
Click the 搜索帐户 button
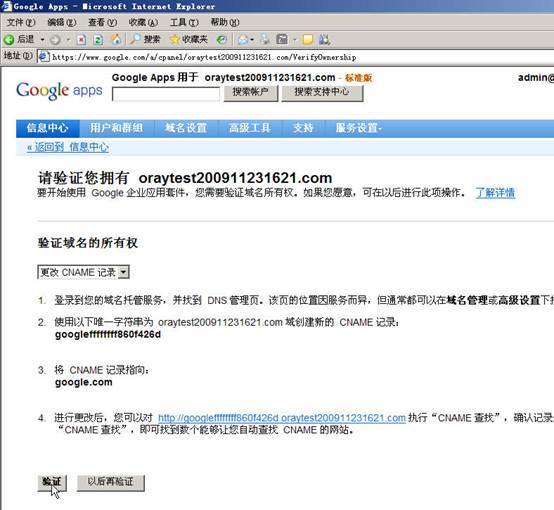click(x=251, y=93)
